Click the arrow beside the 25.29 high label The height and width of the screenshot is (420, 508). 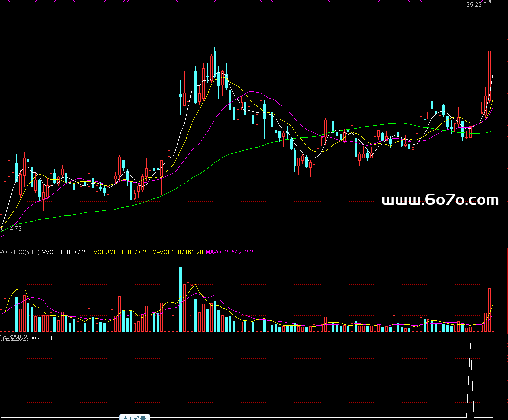[x=487, y=4]
